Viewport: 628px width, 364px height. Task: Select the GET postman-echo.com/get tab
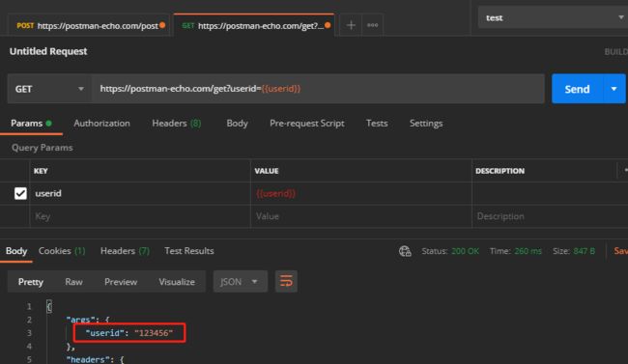254,26
